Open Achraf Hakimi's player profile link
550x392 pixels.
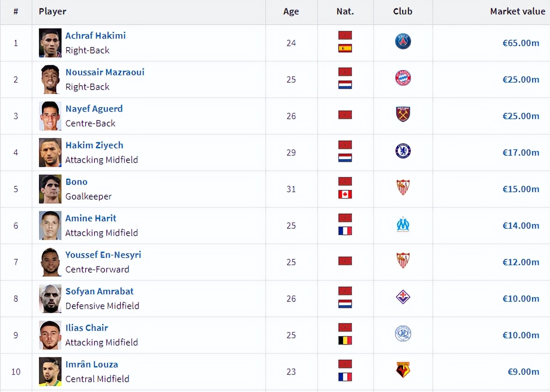tap(95, 36)
